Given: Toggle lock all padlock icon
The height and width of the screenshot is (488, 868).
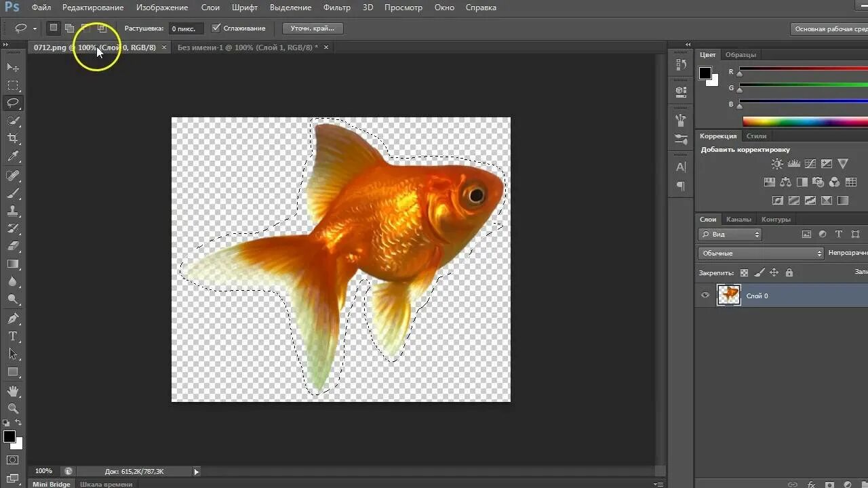Looking at the screenshot, I should (x=789, y=272).
